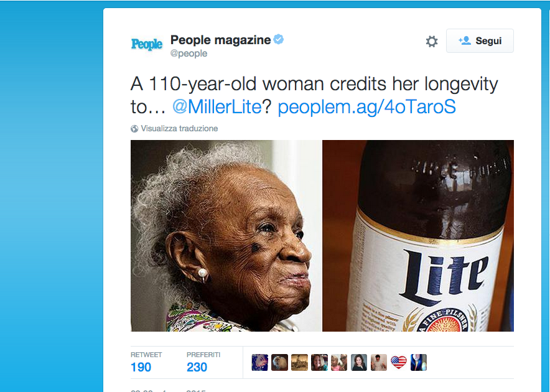550x392 pixels.
Task: Click the last avatar with blue hair
Action: (419, 363)
